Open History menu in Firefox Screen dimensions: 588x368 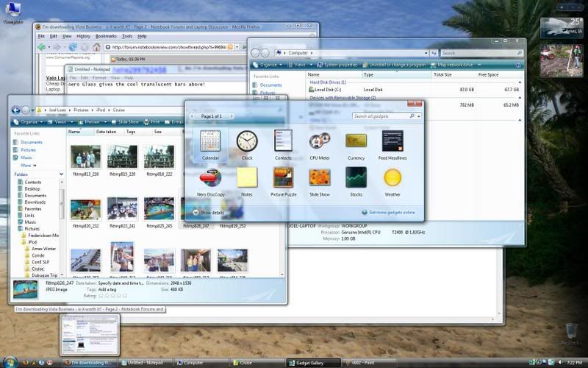click(x=83, y=36)
